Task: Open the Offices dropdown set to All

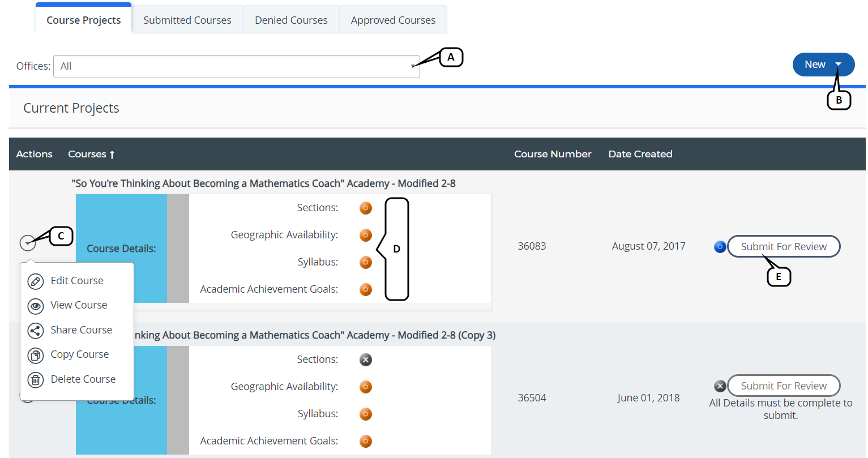Action: (236, 66)
